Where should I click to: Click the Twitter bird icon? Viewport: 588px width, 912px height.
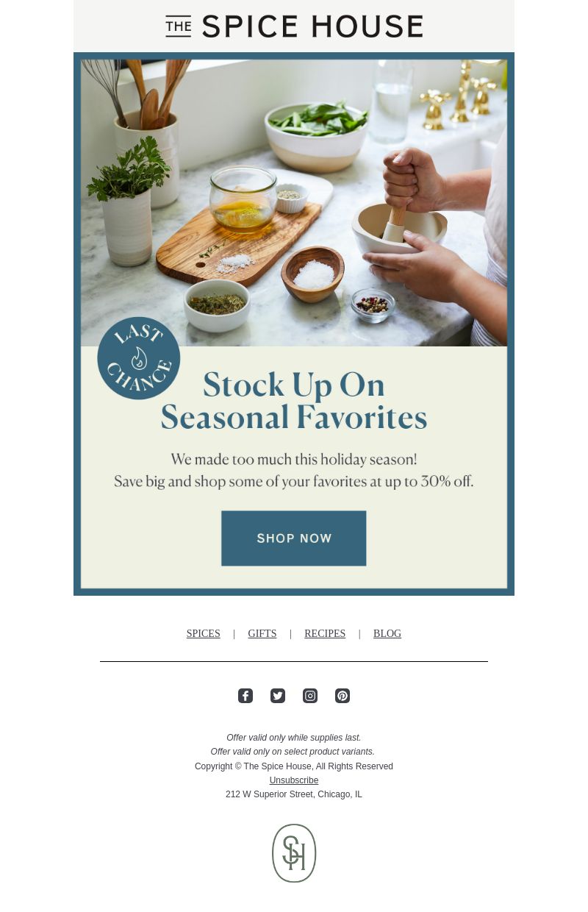pyautogui.click(x=278, y=696)
